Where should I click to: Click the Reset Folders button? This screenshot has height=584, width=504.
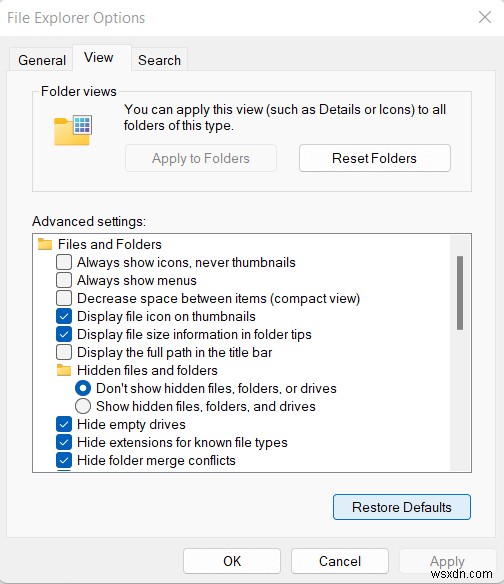coord(374,158)
